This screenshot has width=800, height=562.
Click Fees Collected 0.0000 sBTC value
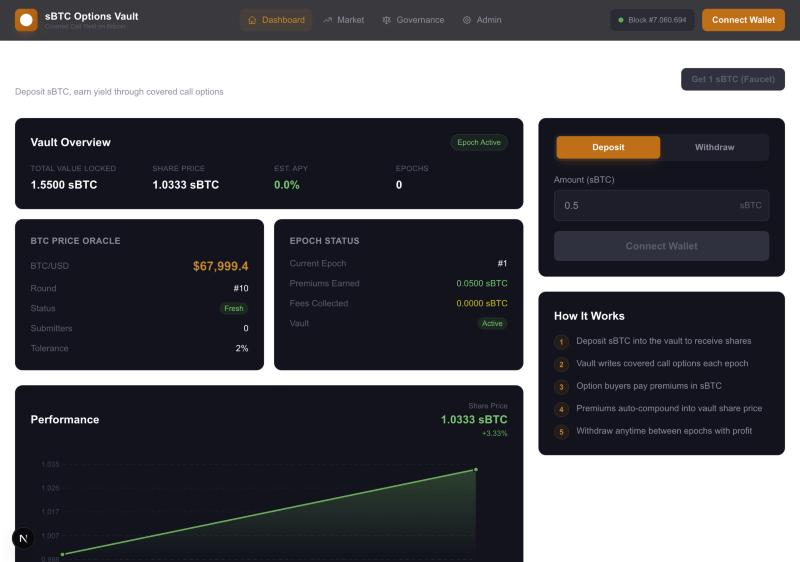pyautogui.click(x=482, y=303)
